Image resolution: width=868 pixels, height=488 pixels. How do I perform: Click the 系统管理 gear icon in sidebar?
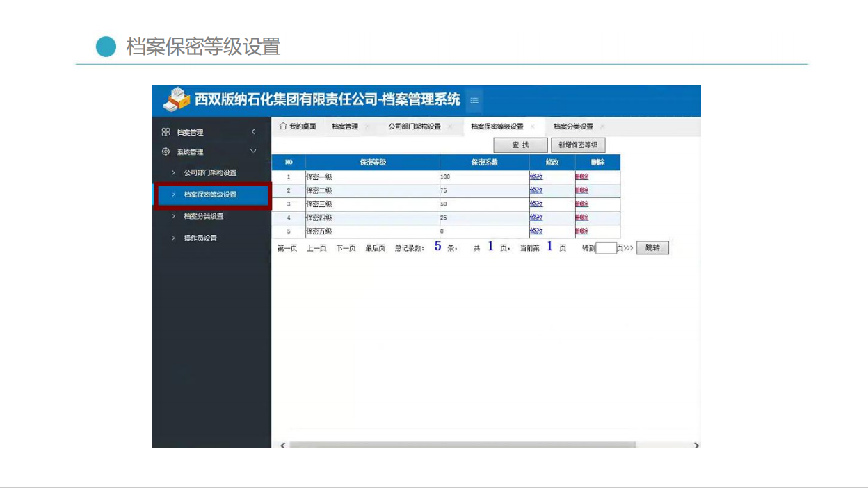coord(166,152)
